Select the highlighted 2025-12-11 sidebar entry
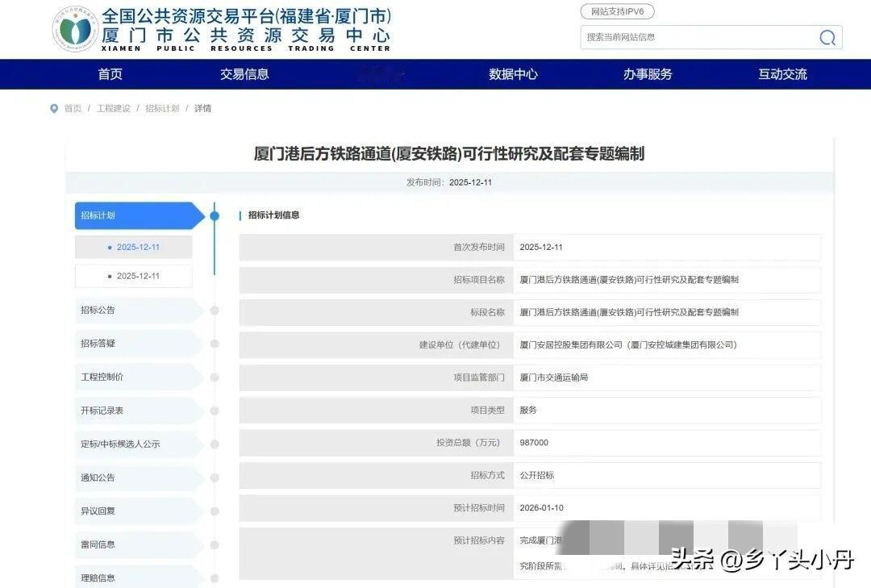Image resolution: width=871 pixels, height=588 pixels. click(x=133, y=247)
